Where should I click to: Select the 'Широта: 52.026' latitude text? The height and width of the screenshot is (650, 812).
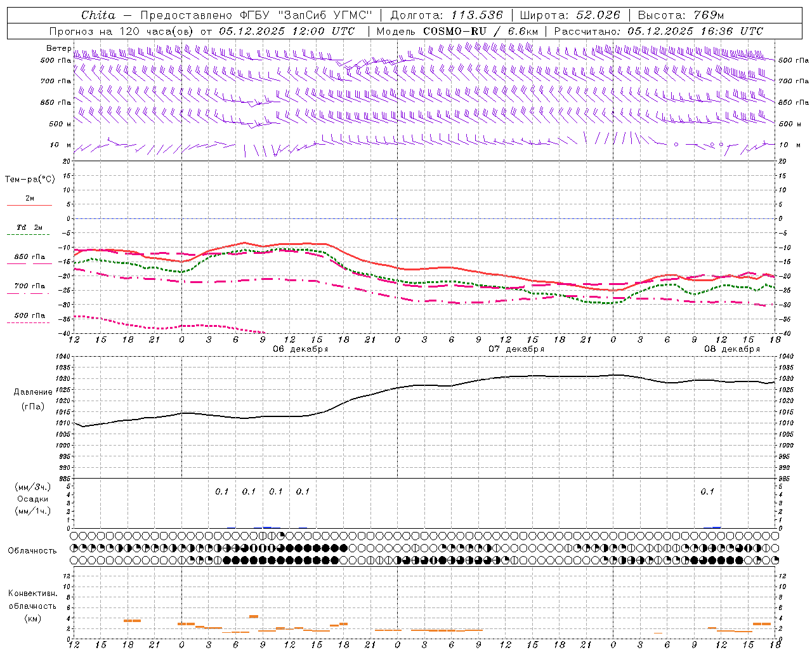(x=570, y=15)
